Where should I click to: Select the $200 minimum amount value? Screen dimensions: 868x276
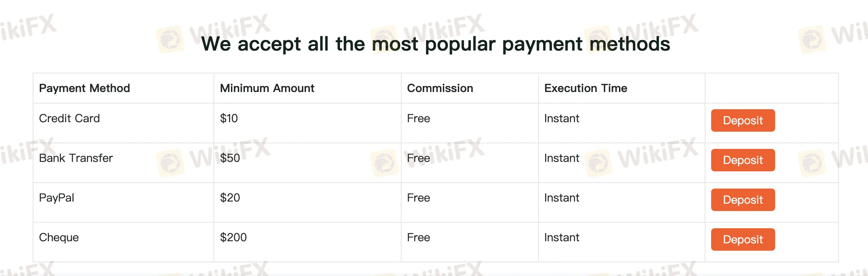tap(233, 237)
